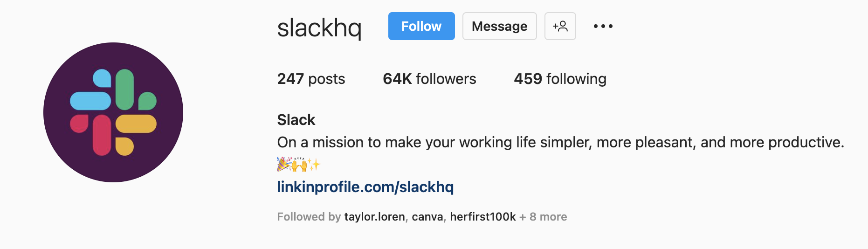Click the slackhq username heading
This screenshot has width=868, height=249.
[319, 28]
